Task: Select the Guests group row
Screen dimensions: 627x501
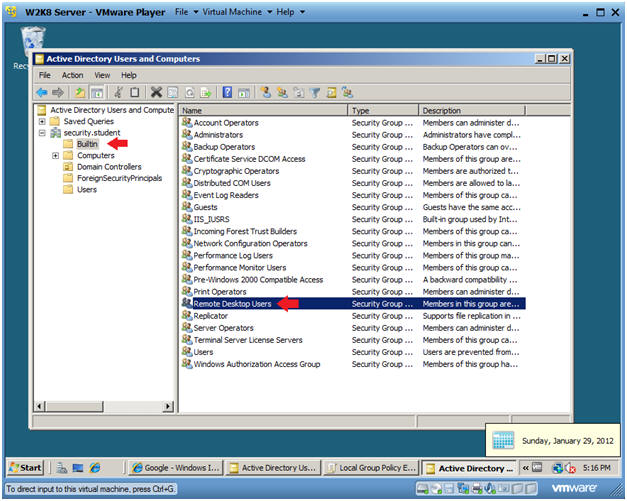Action: point(353,207)
